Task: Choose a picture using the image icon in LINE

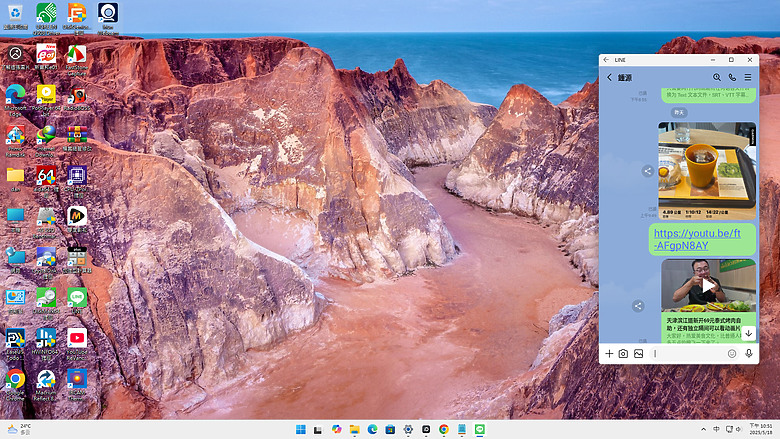Action: [x=639, y=353]
